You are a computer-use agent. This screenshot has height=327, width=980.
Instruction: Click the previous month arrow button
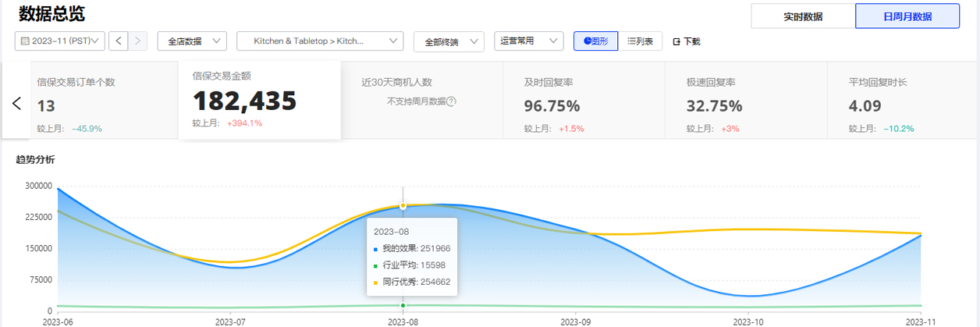pyautogui.click(x=119, y=41)
